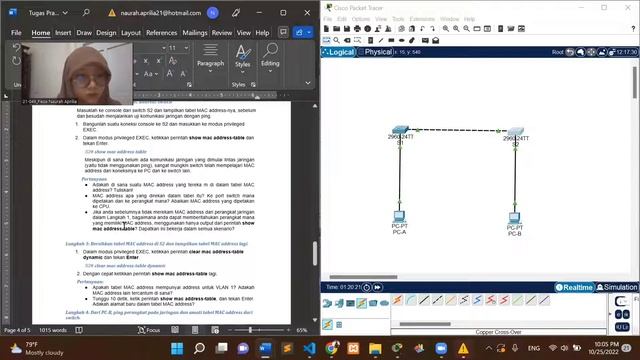Open the font size dropdown showing 11
640x360 pixels.
click(186, 48)
